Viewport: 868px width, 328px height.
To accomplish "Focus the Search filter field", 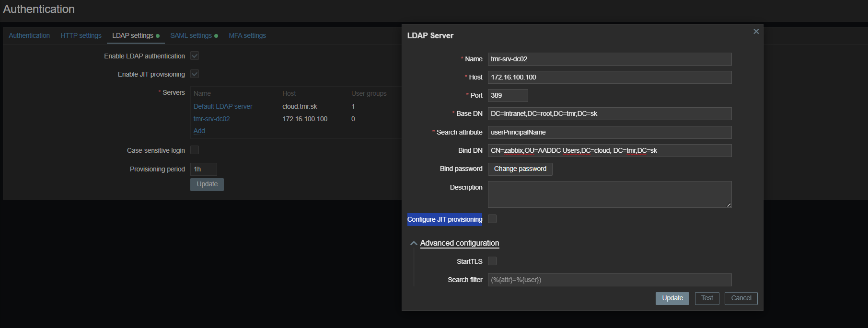I will (609, 280).
